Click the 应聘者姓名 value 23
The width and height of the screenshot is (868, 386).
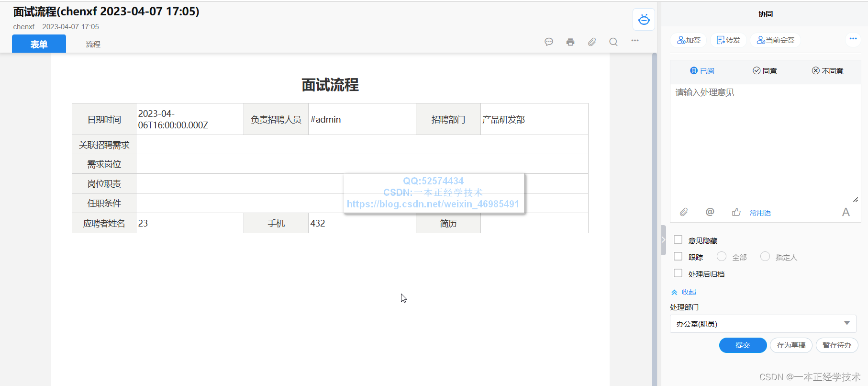pos(190,223)
